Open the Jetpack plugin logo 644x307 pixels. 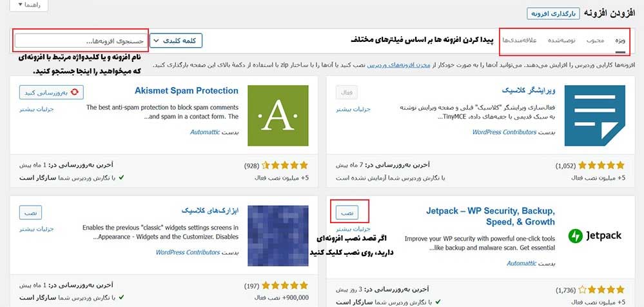[x=595, y=236]
